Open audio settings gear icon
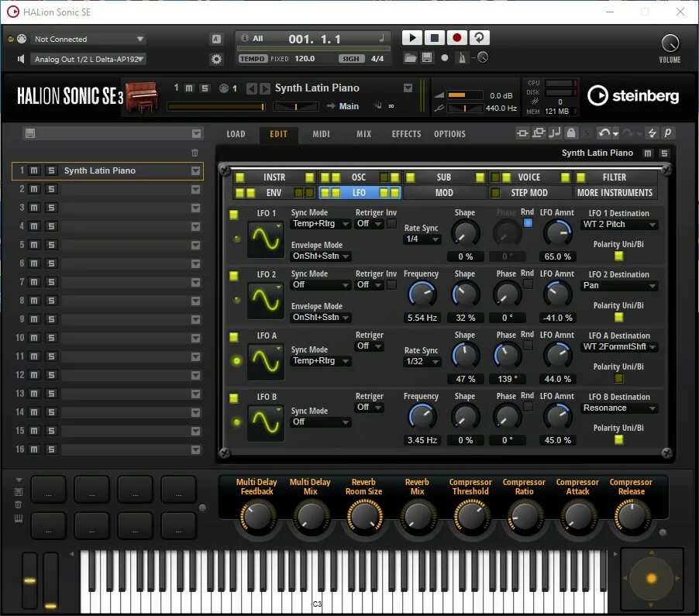 click(x=216, y=59)
